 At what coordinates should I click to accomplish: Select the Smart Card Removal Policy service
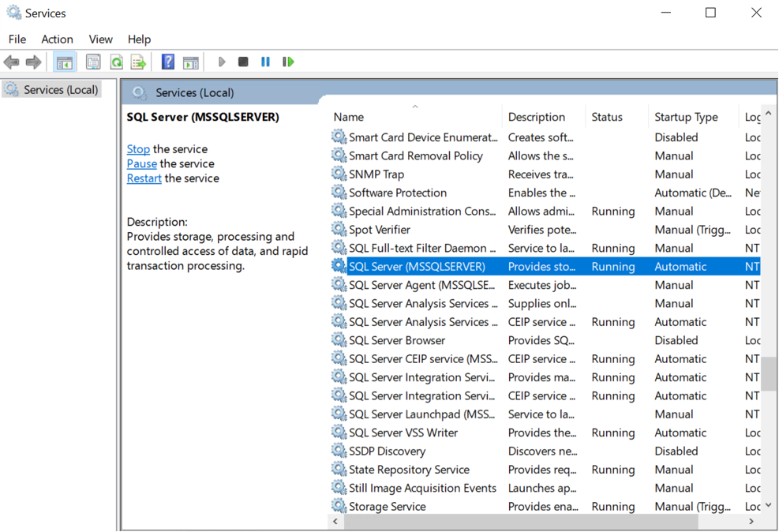[545, 155]
